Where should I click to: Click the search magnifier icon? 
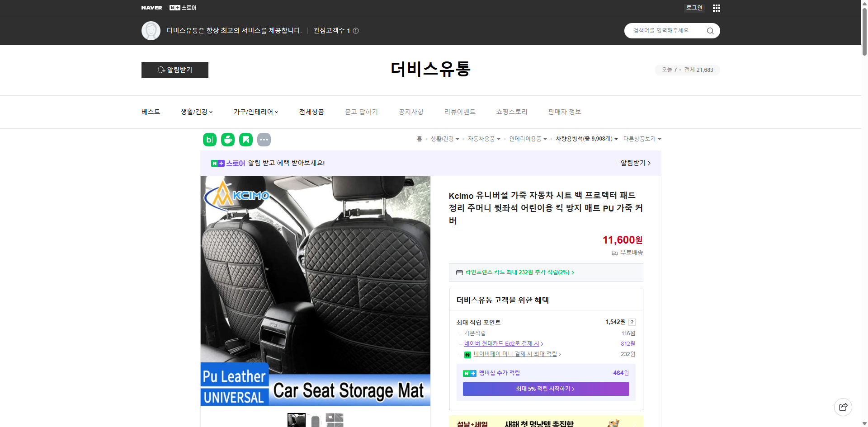(710, 30)
